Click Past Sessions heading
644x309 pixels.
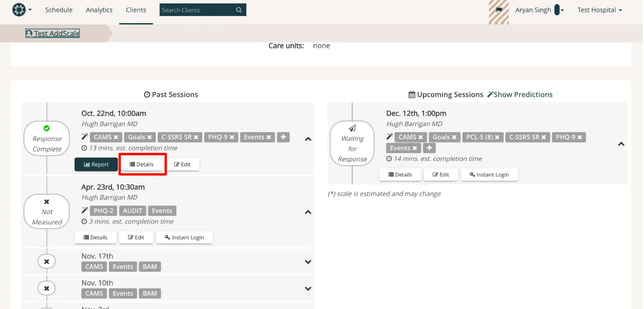click(x=171, y=95)
